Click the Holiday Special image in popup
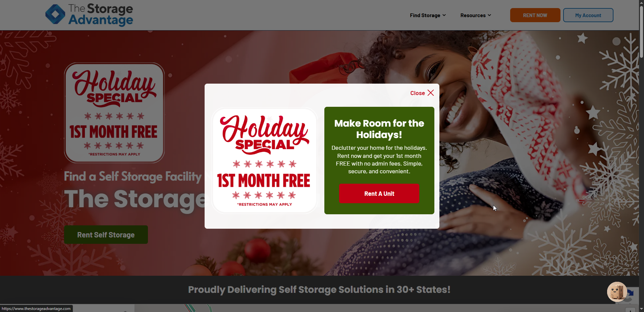 (265, 160)
